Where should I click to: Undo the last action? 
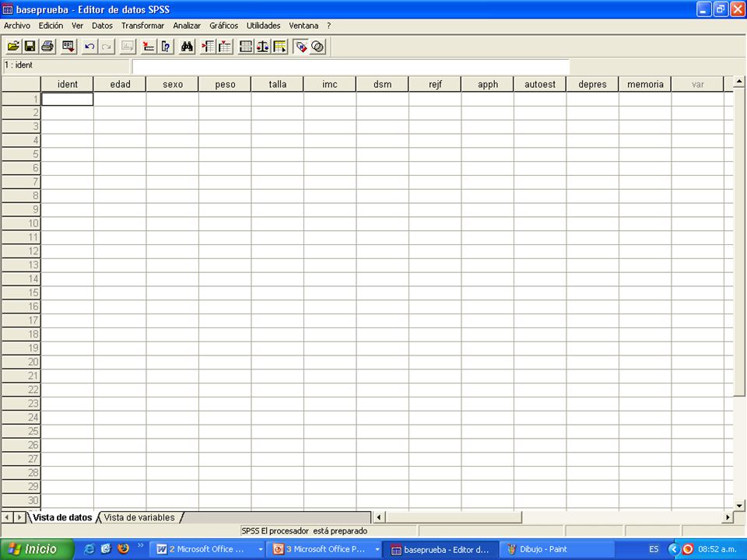[x=89, y=47]
